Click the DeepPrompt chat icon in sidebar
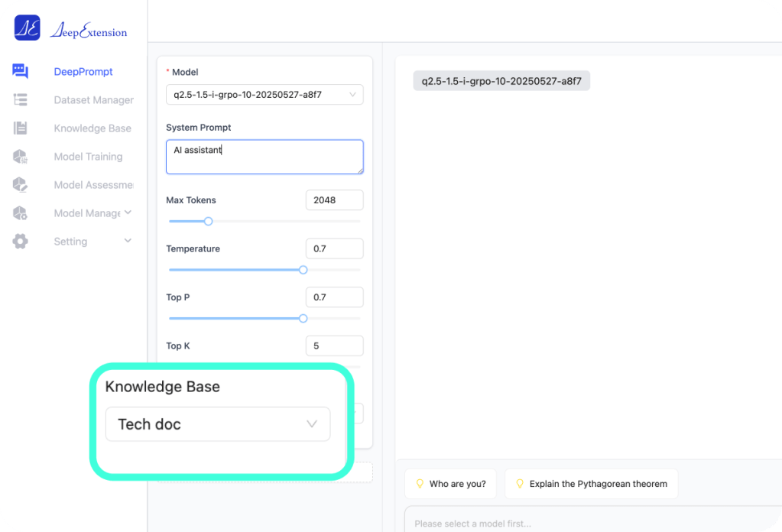 point(21,72)
